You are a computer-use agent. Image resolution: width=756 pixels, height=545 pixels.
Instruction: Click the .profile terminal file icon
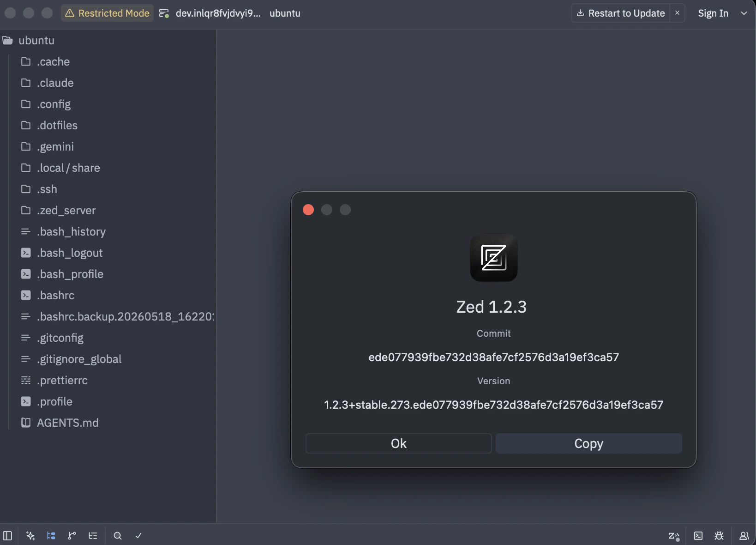pyautogui.click(x=26, y=401)
